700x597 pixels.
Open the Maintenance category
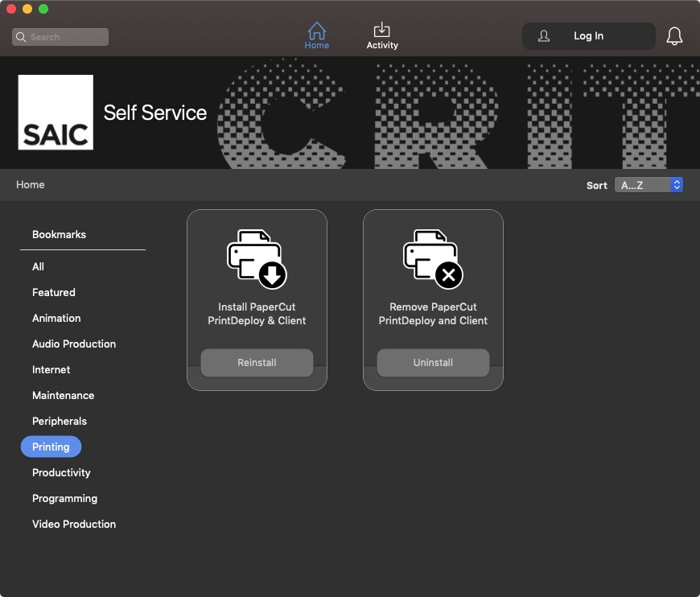[x=63, y=395]
